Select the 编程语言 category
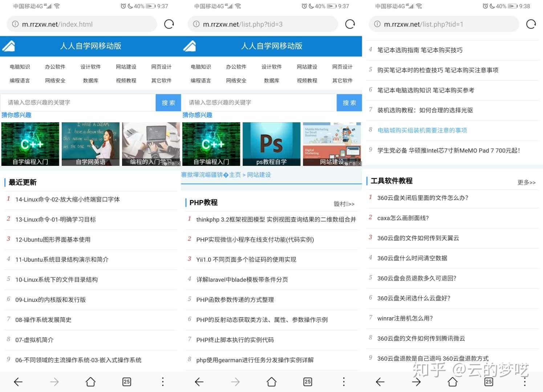The width and height of the screenshot is (543, 392). coord(20,80)
